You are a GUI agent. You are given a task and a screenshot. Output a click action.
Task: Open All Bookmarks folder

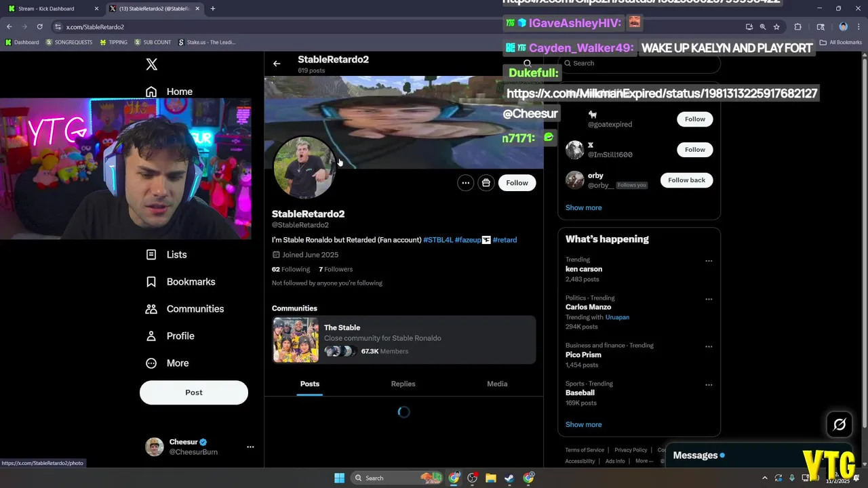[x=841, y=42]
